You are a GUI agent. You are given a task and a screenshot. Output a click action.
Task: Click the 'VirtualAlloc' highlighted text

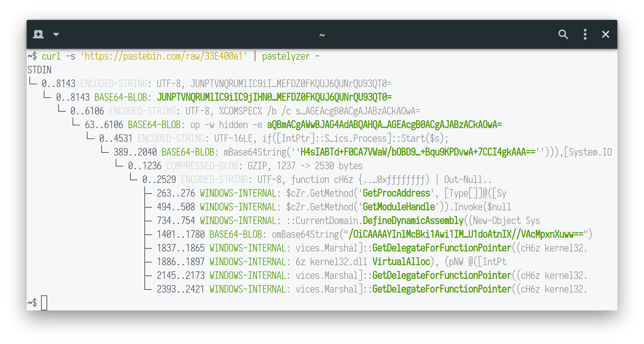pyautogui.click(x=401, y=262)
